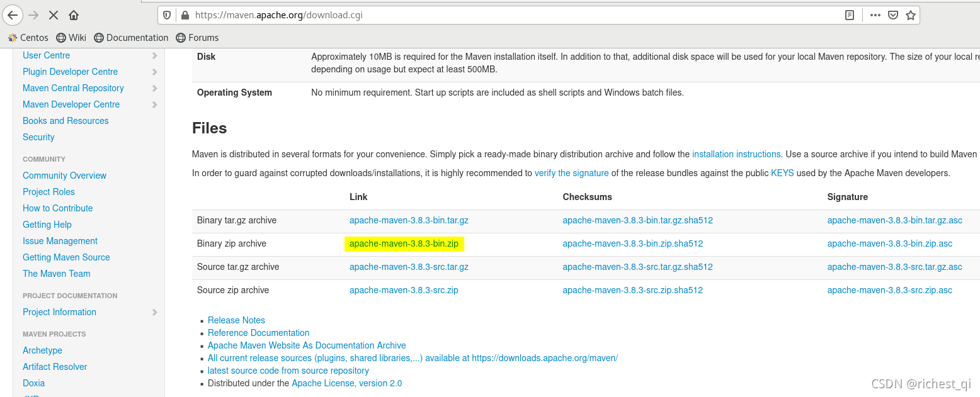
Task: Open the Wiki bookmark
Action: 71,38
